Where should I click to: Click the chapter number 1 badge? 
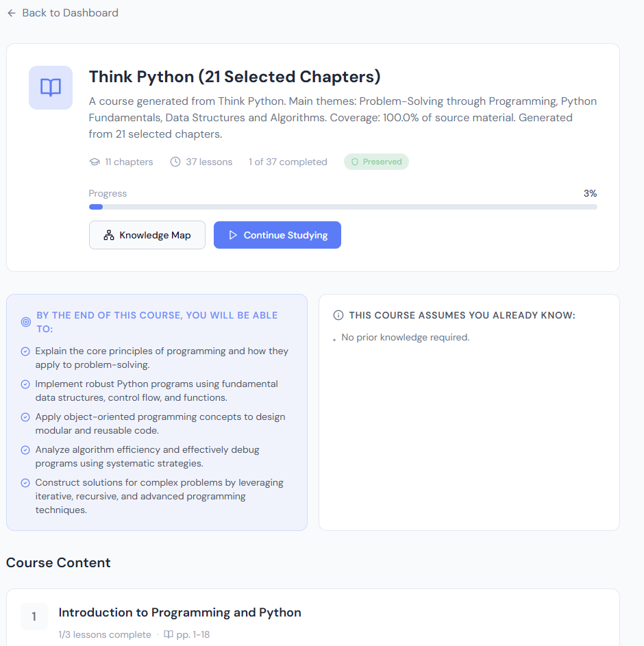[x=34, y=617]
